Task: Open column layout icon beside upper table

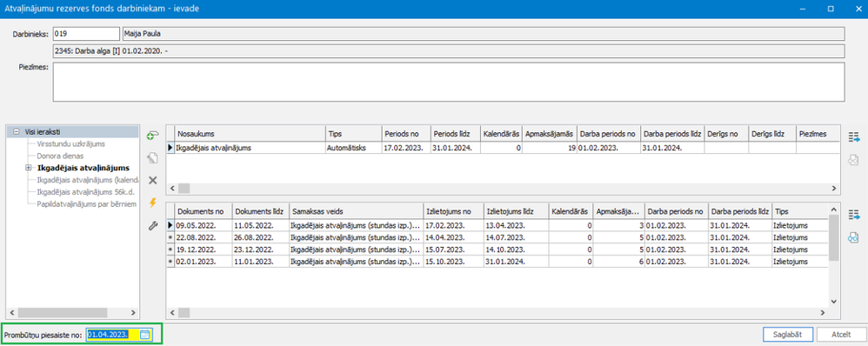Action: (x=853, y=136)
